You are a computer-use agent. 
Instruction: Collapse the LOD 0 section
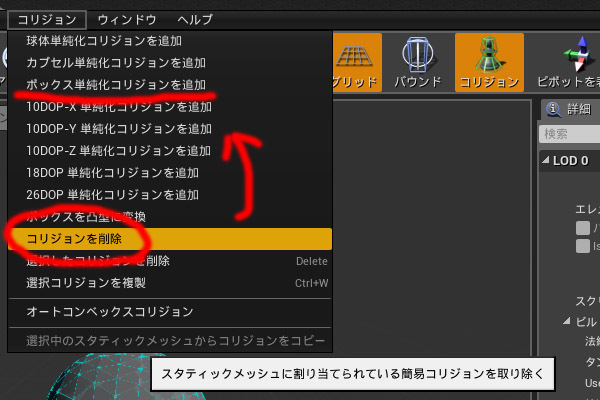point(546,160)
